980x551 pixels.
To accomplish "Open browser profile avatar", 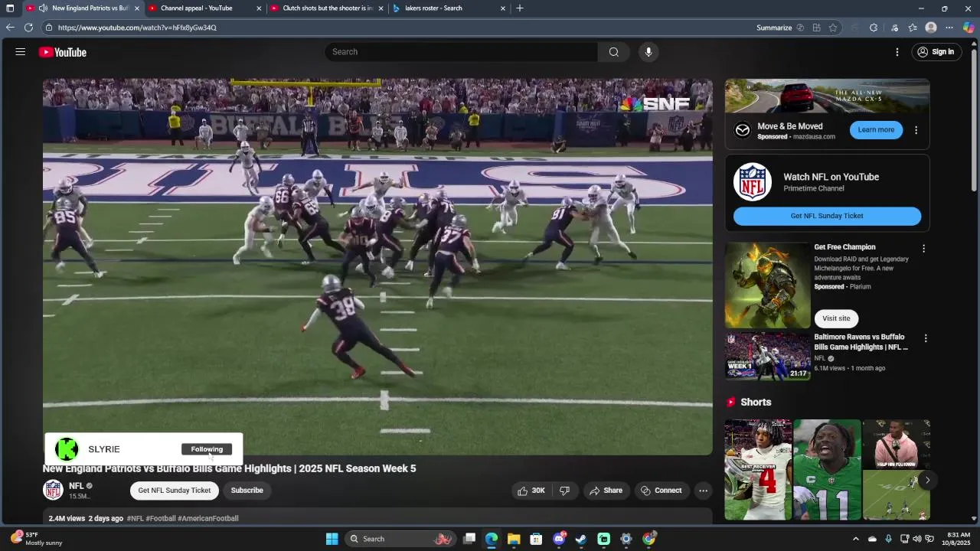I will [931, 28].
